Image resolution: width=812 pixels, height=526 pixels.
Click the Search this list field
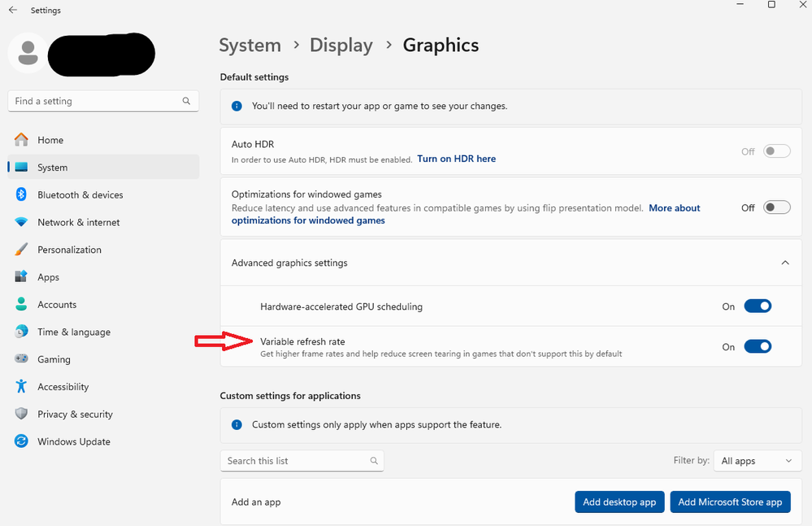click(302, 461)
